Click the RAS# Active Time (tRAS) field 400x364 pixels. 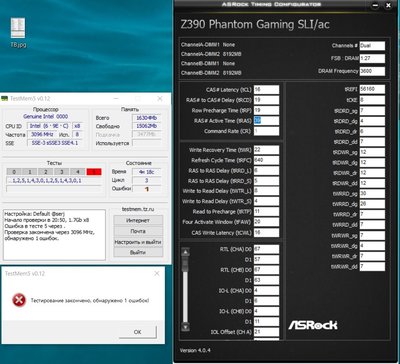(x=266, y=121)
